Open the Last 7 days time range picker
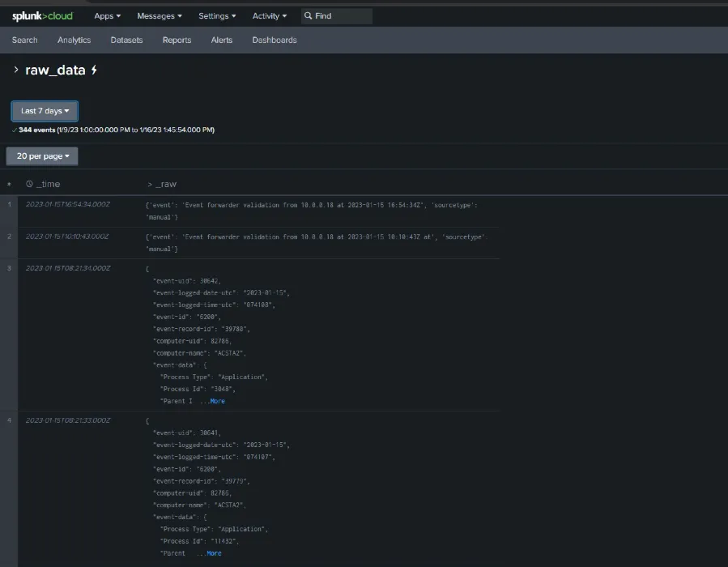728x567 pixels. pos(45,111)
